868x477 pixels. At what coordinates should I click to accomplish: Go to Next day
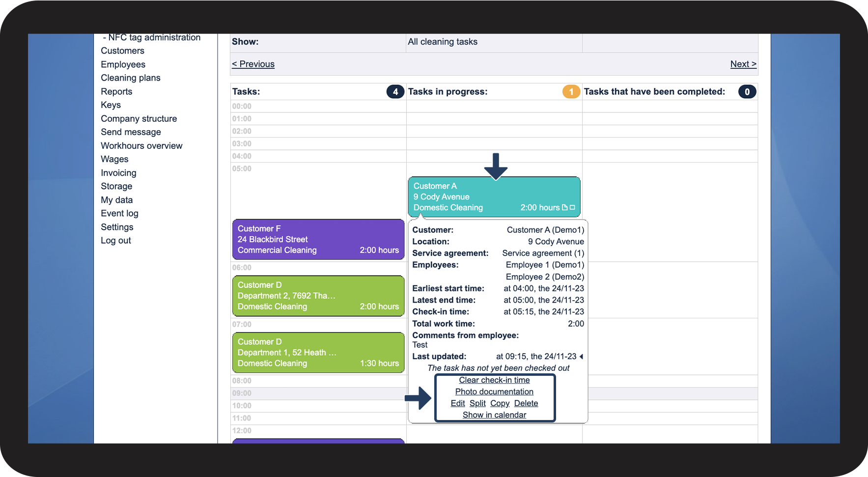pyautogui.click(x=743, y=64)
